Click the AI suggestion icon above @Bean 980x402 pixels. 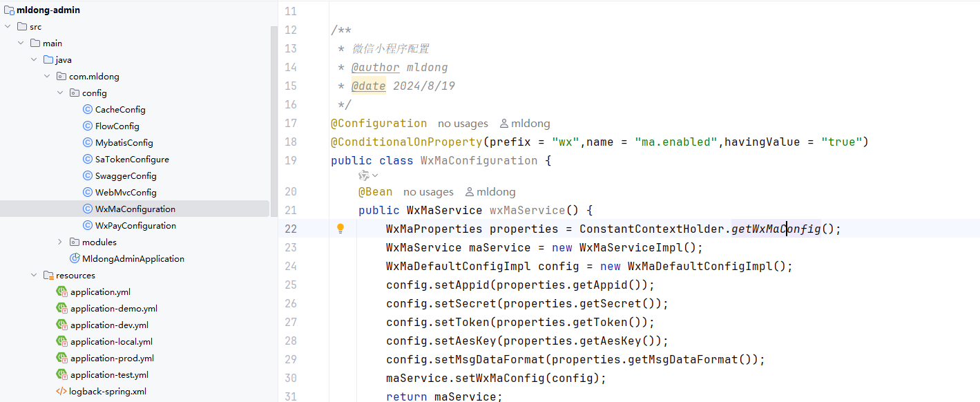coord(364,175)
